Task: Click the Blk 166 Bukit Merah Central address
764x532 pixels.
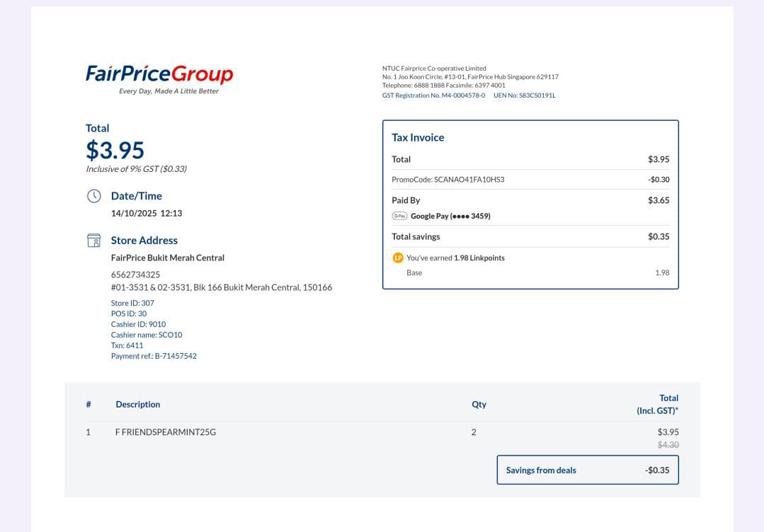Action: coord(222,288)
